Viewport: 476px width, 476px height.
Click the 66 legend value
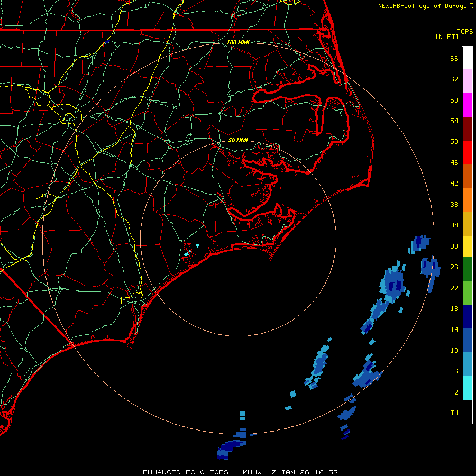click(x=454, y=58)
